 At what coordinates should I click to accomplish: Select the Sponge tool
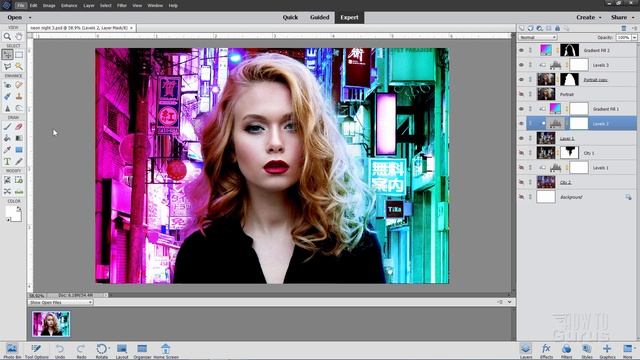19,108
